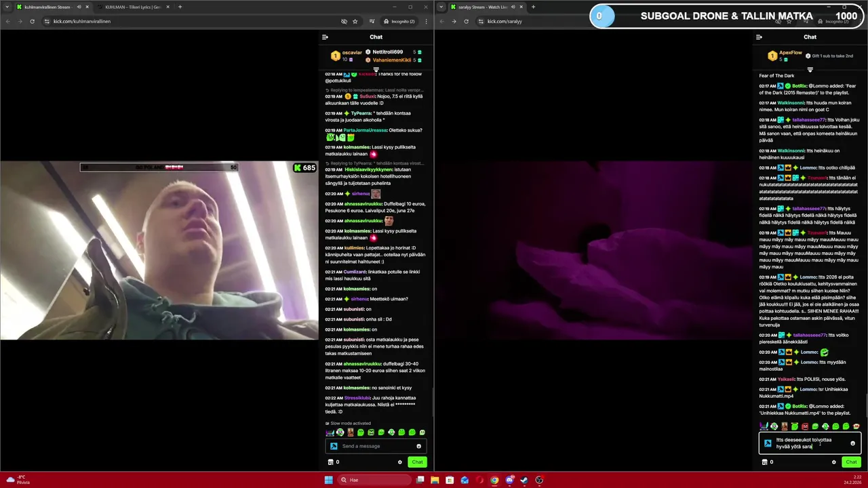View site information for kick.com/kuhlmanvirallinen
This screenshot has height=488, width=868.
tap(47, 21)
